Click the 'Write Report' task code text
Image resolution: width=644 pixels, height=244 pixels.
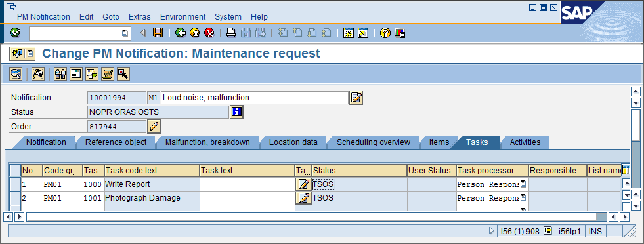pyautogui.click(x=127, y=184)
